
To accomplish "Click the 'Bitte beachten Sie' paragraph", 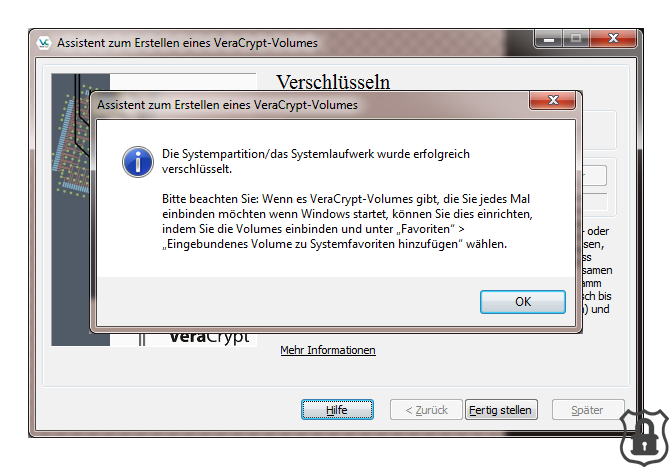I will (x=347, y=222).
